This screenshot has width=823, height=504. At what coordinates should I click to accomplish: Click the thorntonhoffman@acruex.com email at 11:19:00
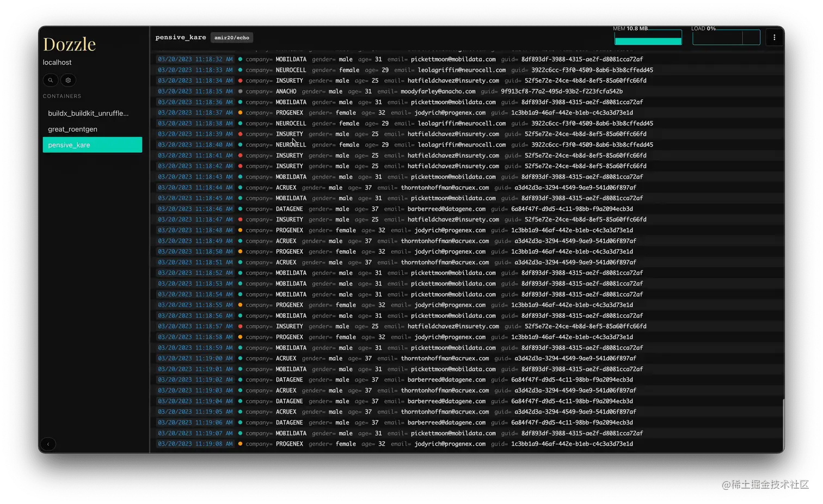coord(445,359)
